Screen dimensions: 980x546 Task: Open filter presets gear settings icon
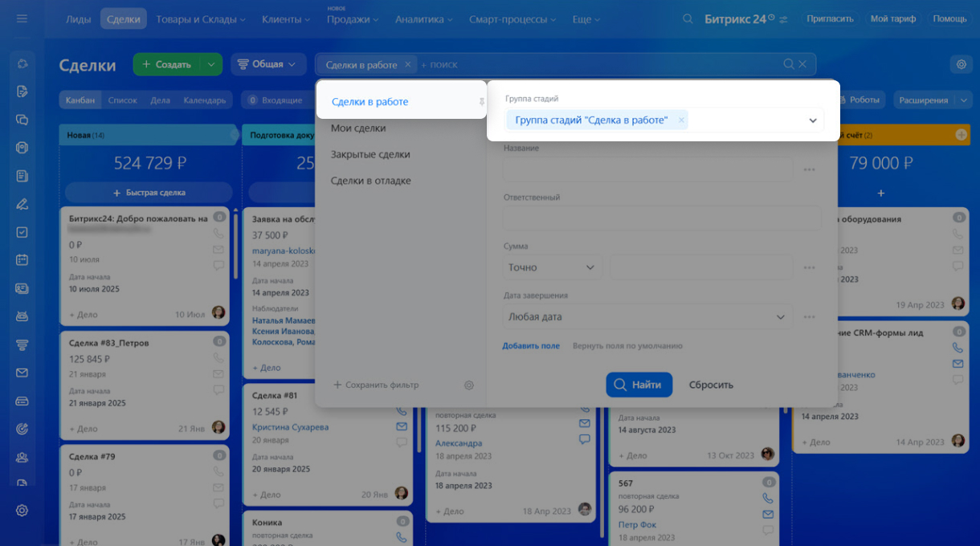(x=469, y=385)
